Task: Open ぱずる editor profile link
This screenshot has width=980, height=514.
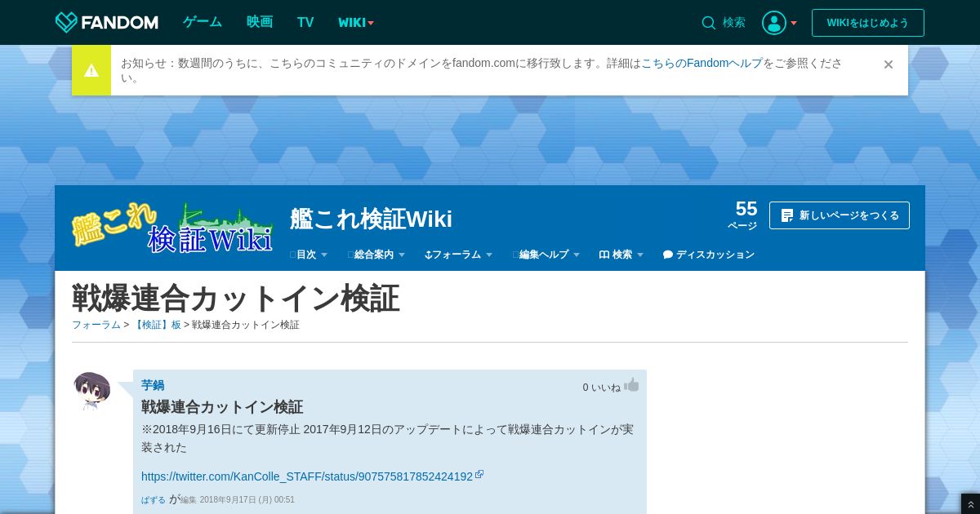Action: pos(154,500)
